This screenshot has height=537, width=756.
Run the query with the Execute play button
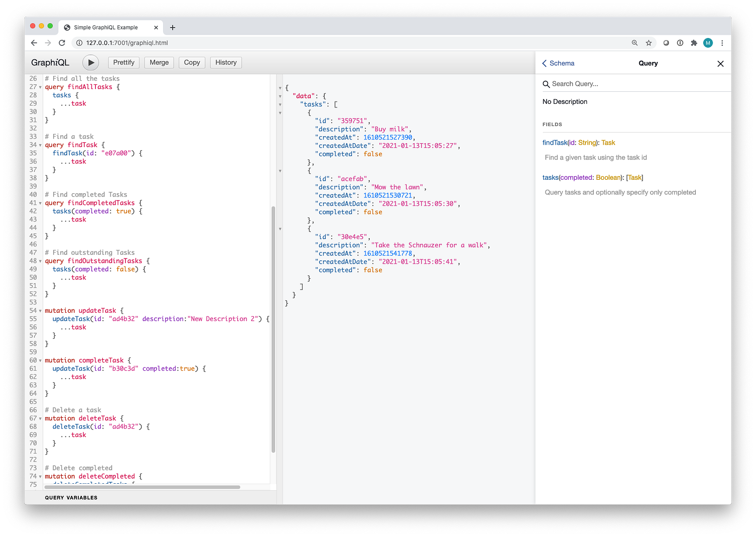[x=91, y=63]
